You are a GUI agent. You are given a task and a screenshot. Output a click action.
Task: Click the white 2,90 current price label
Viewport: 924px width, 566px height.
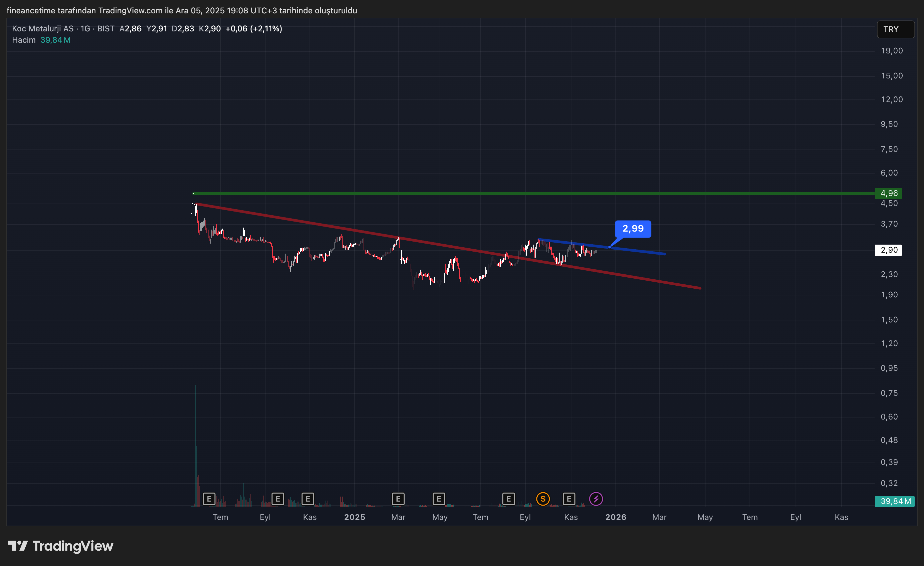pos(888,250)
